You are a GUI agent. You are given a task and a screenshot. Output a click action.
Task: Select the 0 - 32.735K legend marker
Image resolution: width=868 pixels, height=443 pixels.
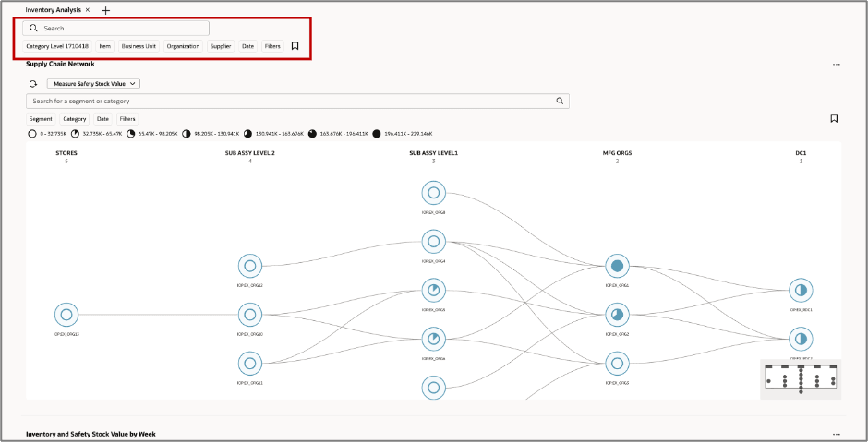(32, 134)
